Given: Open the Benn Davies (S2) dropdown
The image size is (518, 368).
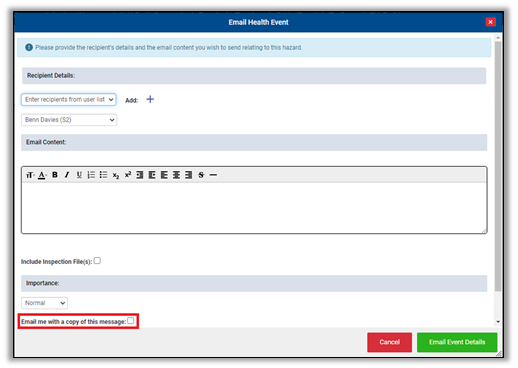Looking at the screenshot, I should 69,120.
